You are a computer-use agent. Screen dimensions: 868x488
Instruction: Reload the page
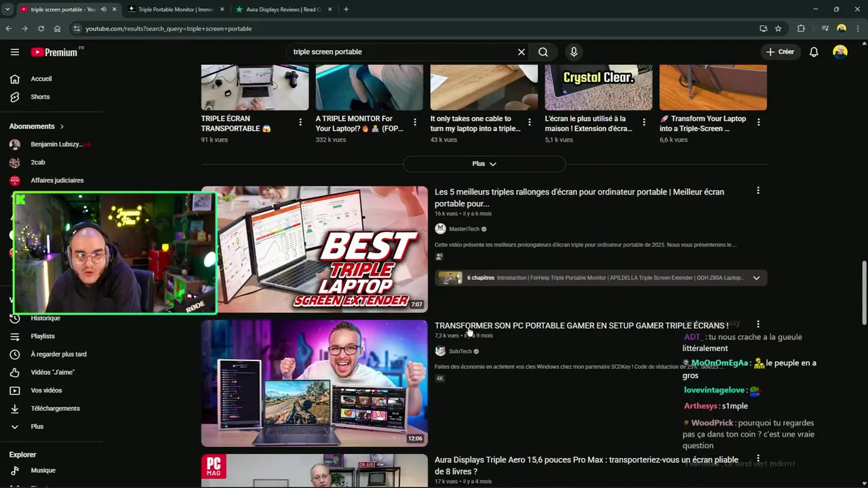tap(41, 28)
